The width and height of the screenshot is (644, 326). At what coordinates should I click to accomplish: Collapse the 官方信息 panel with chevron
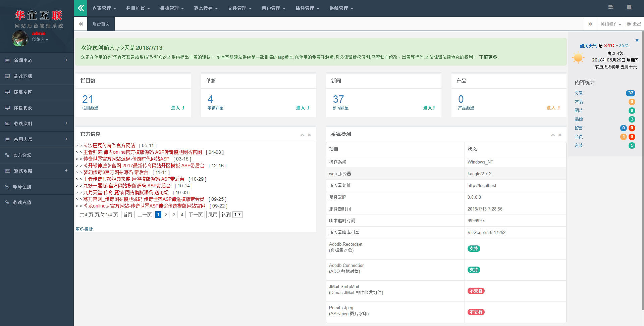(302, 135)
